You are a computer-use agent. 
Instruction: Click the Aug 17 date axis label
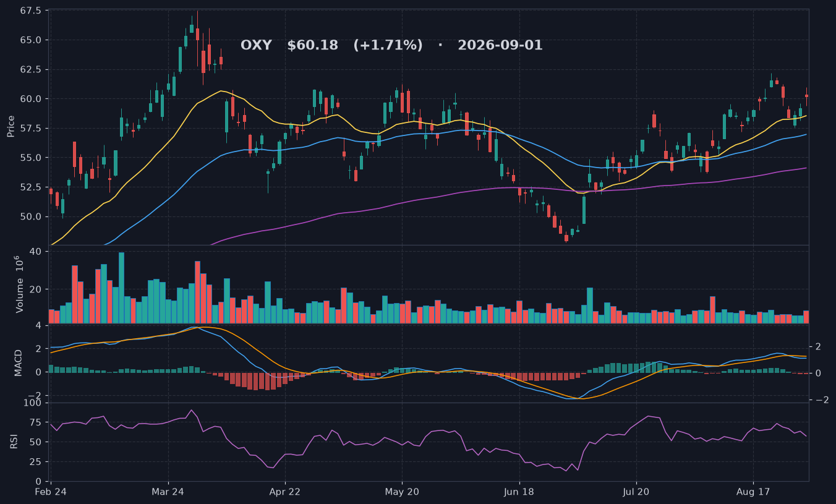pos(753,492)
